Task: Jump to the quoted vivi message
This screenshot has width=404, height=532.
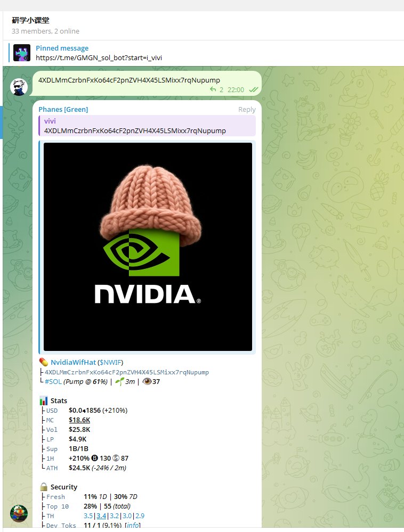Action: (x=147, y=126)
